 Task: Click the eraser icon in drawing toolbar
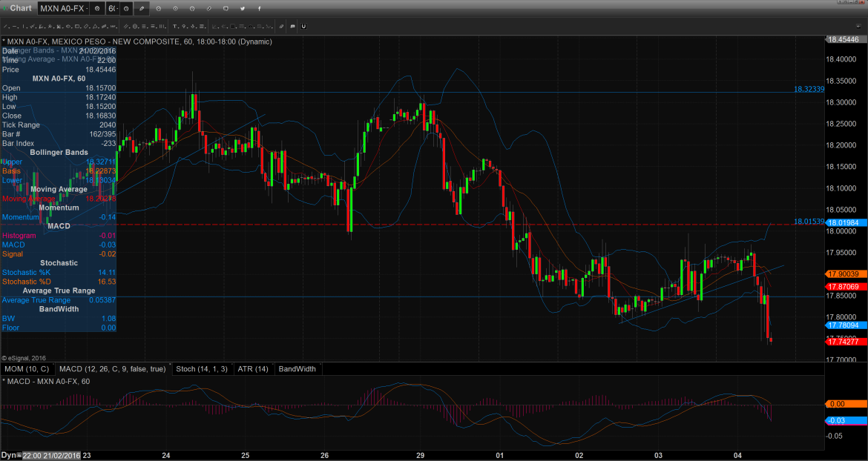pos(281,26)
